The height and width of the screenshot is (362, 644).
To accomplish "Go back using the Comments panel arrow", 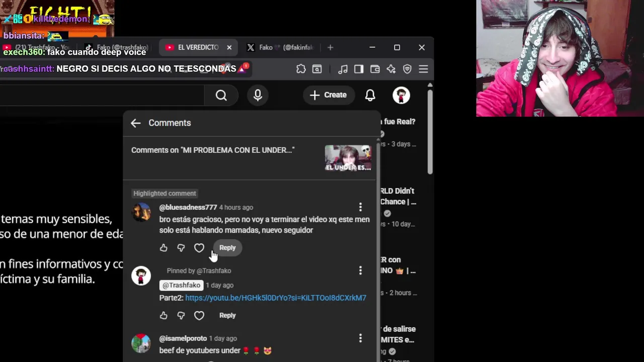I will tap(135, 123).
